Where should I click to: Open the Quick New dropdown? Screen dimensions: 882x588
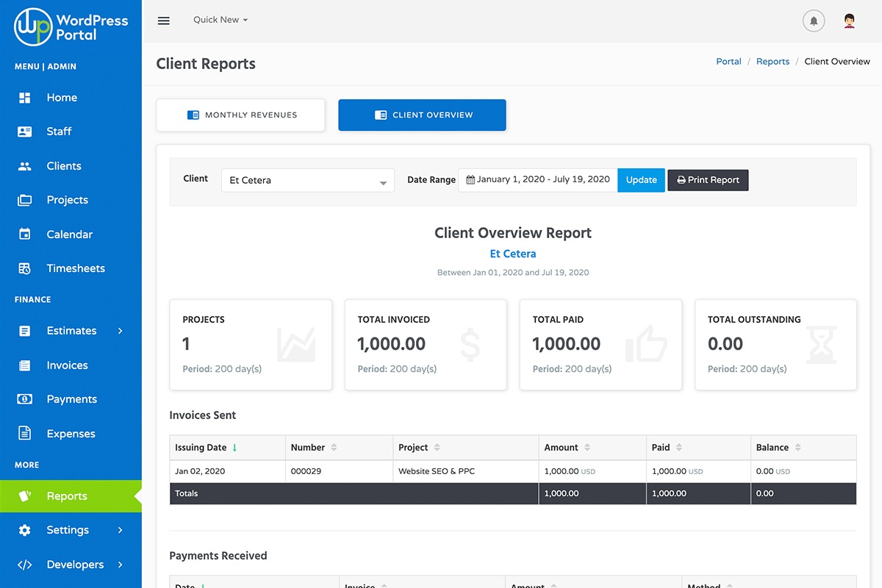point(219,19)
